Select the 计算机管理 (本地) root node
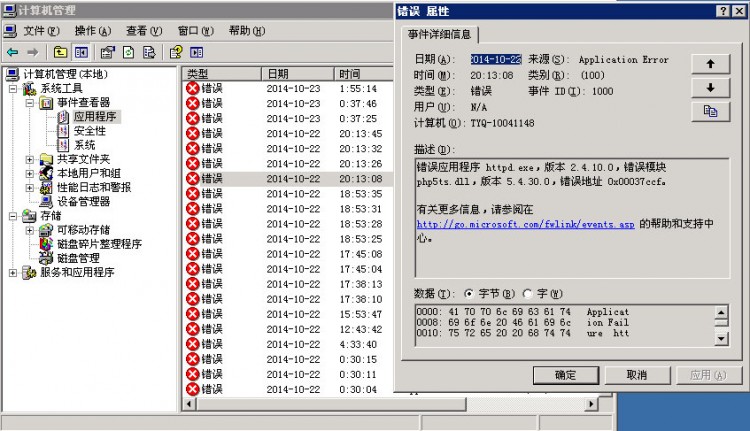The image size is (750, 431). (x=66, y=74)
